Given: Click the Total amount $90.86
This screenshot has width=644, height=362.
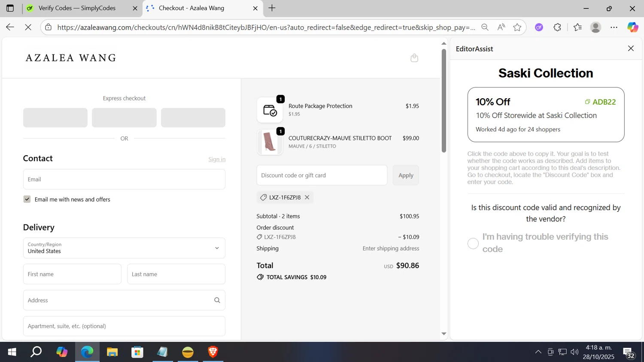Looking at the screenshot, I should (407, 265).
